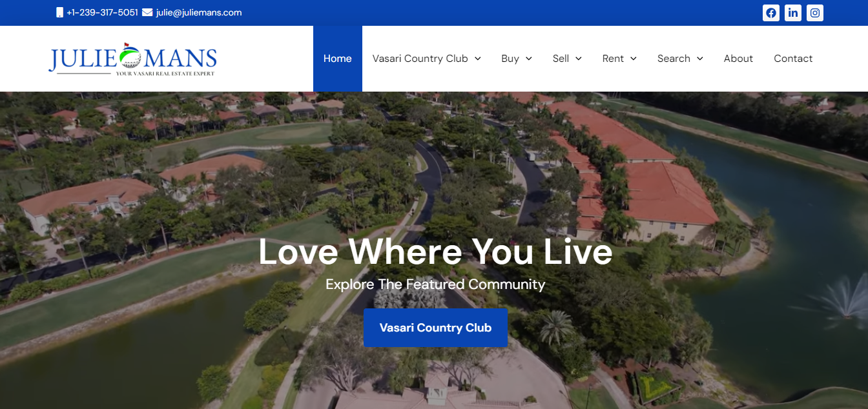
Task: Click the phone icon in top bar
Action: point(59,12)
